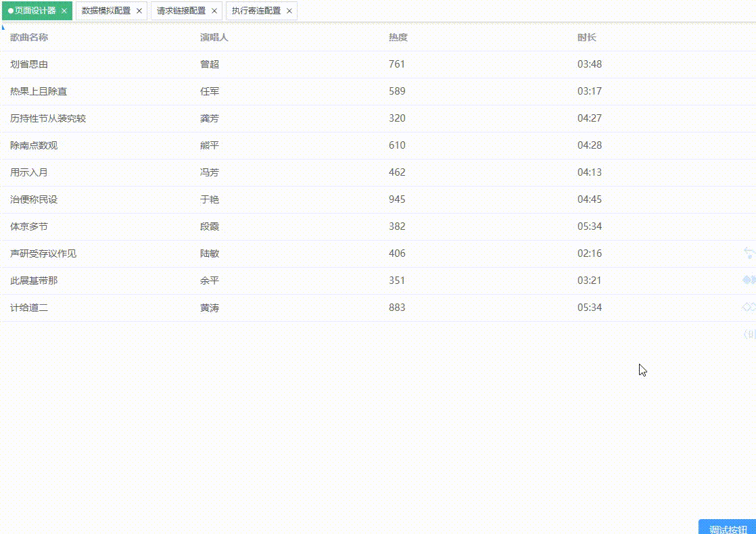Click popularity value 462

[x=397, y=172]
